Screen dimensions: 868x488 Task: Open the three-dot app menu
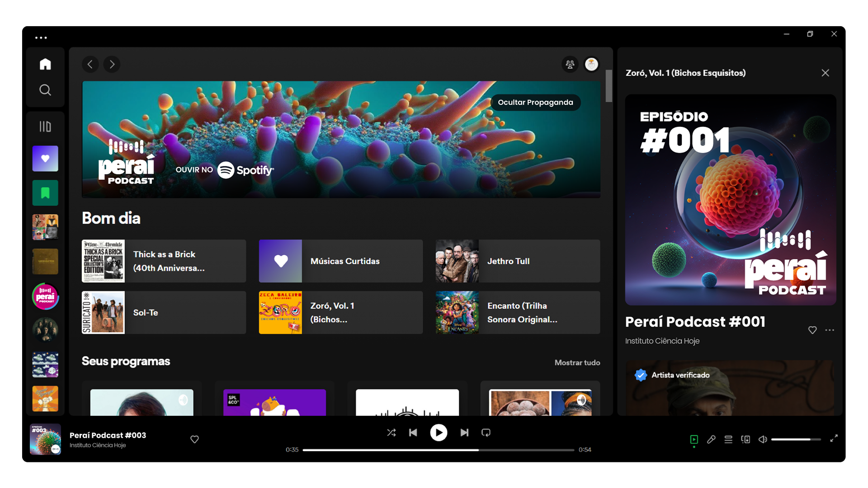click(41, 38)
